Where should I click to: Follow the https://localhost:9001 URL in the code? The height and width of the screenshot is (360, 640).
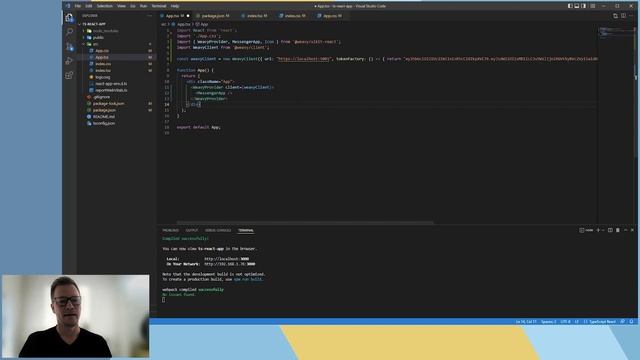[304, 59]
